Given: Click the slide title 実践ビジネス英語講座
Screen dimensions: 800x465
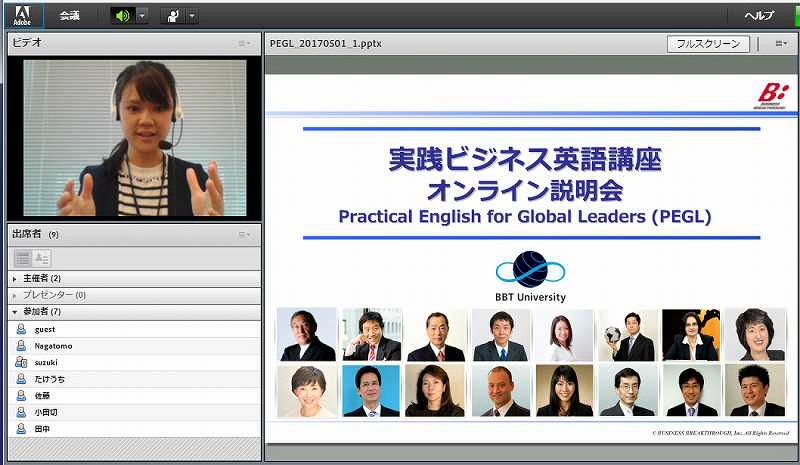Looking at the screenshot, I should (x=525, y=159).
